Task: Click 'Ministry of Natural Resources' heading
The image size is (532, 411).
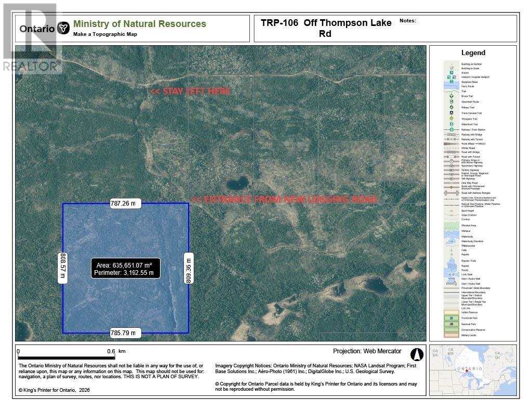Action: 140,24
